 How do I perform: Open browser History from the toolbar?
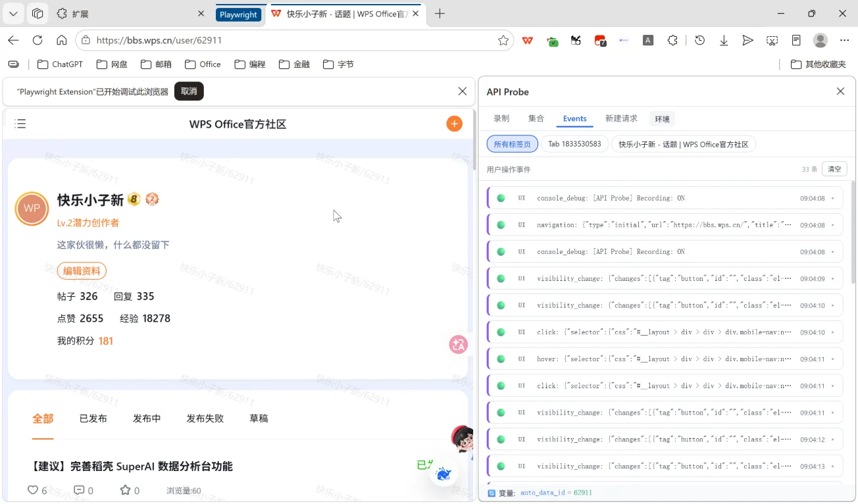pos(699,40)
